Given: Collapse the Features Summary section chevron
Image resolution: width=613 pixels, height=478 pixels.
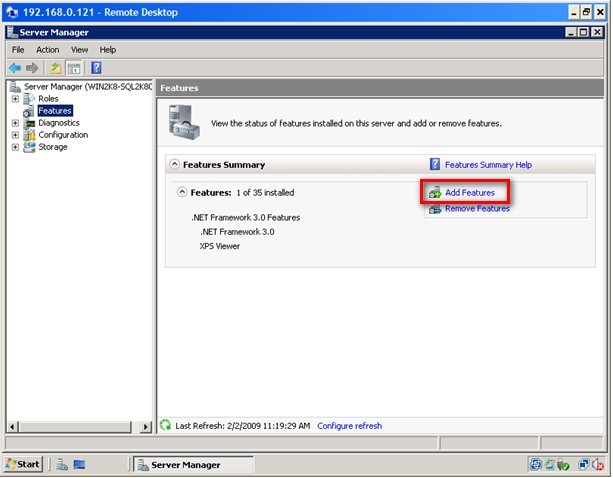Looking at the screenshot, I should click(174, 164).
